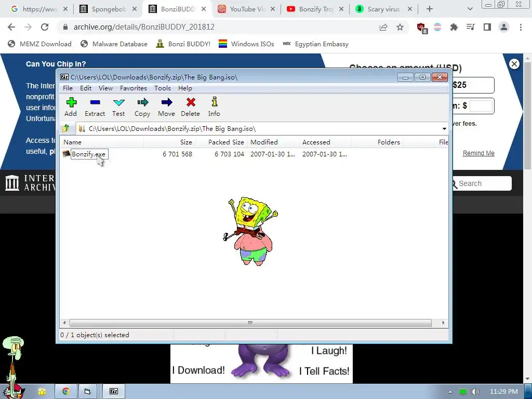Screen dimensions: 532x399
Task: Close the donation banner with X
Action: pos(514,64)
